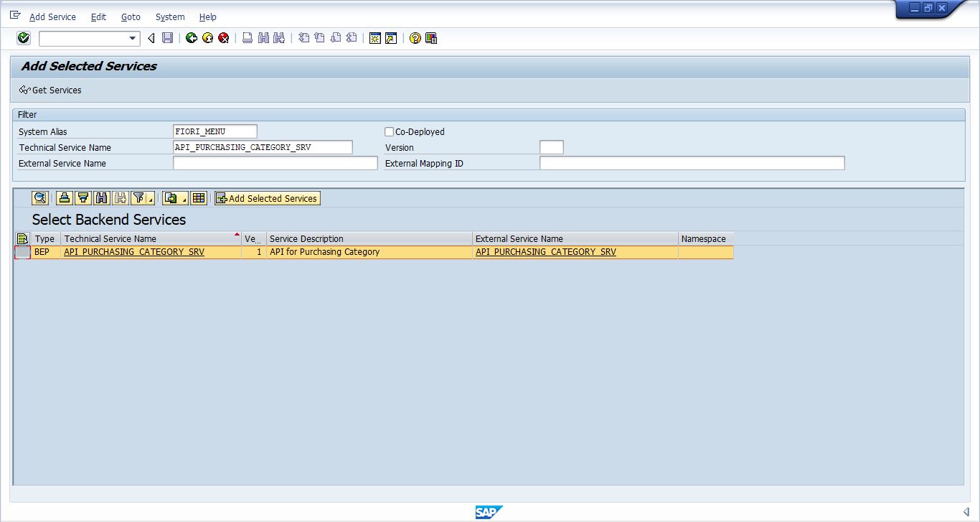The height and width of the screenshot is (522, 980).
Task: Click the External Service Name input field
Action: coord(275,163)
